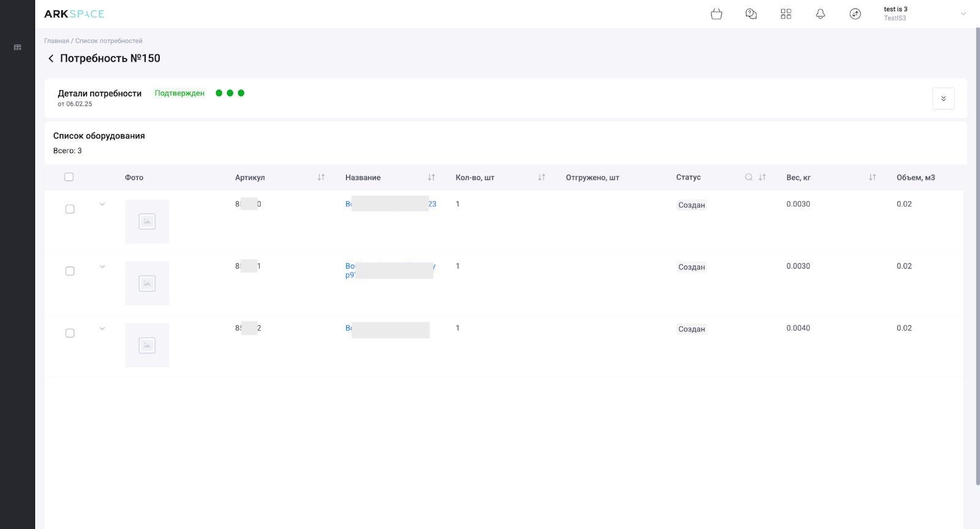Expand the Детали потребности panel
The image size is (980, 529).
point(943,99)
